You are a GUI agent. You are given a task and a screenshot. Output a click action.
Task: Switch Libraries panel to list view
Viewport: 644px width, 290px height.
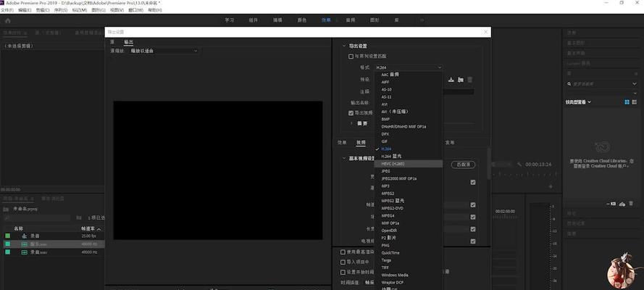pos(635,102)
